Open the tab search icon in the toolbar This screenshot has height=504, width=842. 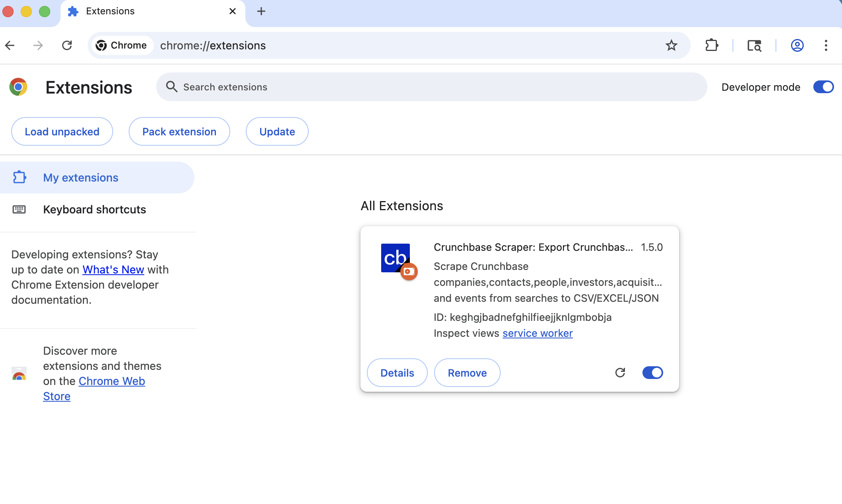(754, 45)
